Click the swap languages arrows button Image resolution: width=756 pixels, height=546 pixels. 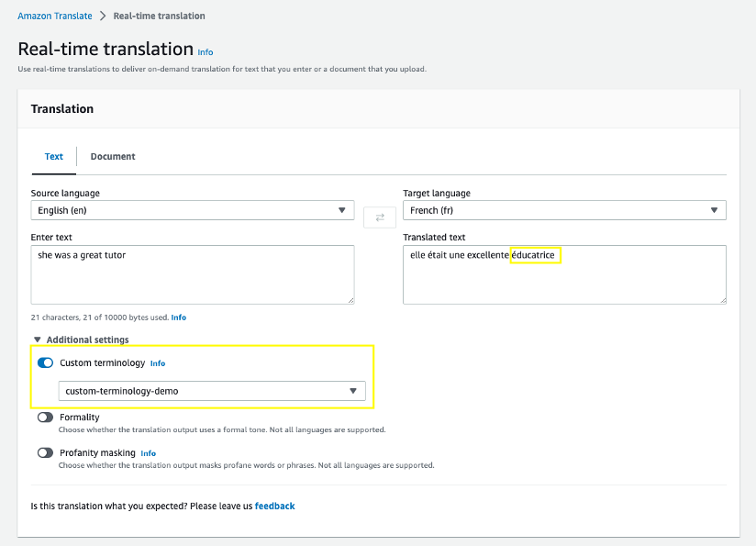coord(379,217)
